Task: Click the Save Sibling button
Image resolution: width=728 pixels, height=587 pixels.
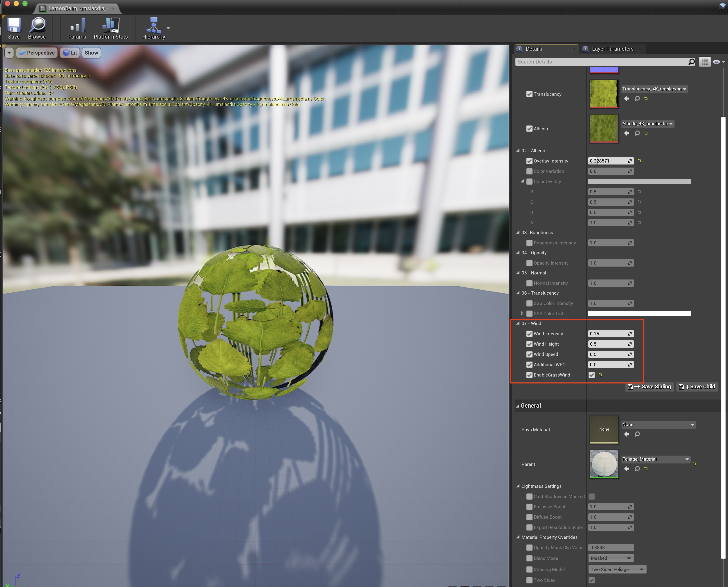Action: (x=650, y=387)
